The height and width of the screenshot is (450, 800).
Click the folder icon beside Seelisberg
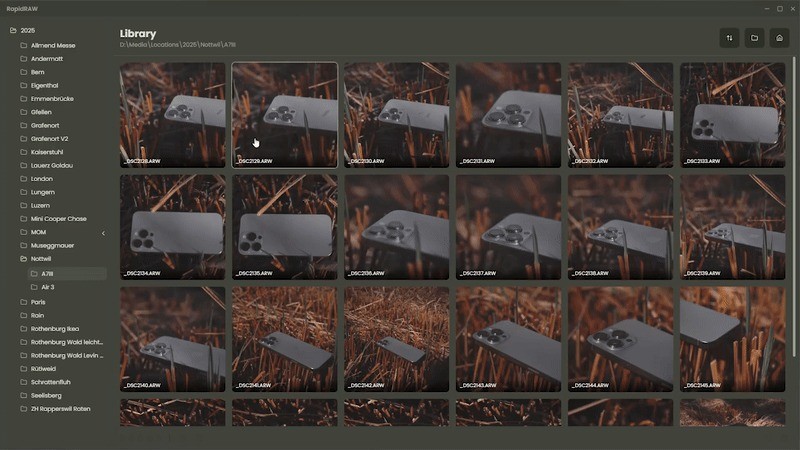click(23, 395)
